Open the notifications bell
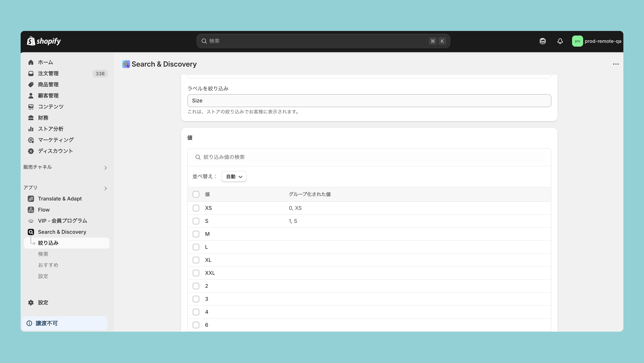Screen dimensions: 644x363 click(x=560, y=41)
